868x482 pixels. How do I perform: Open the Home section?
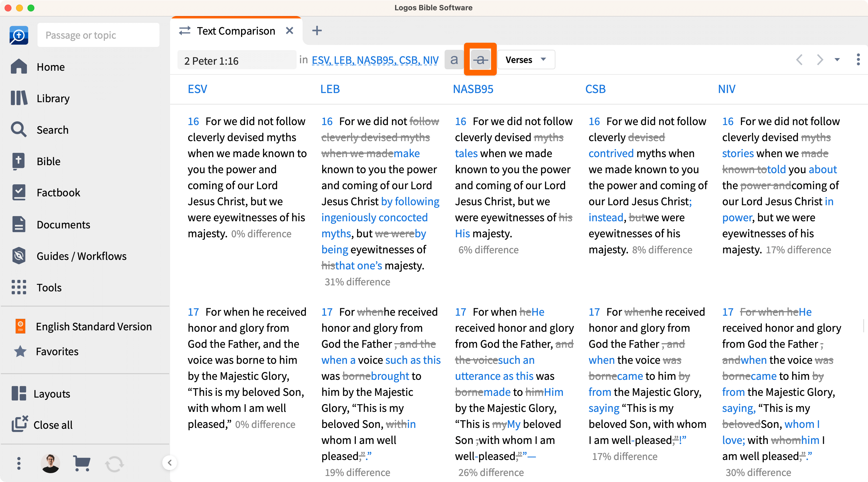tap(38, 67)
